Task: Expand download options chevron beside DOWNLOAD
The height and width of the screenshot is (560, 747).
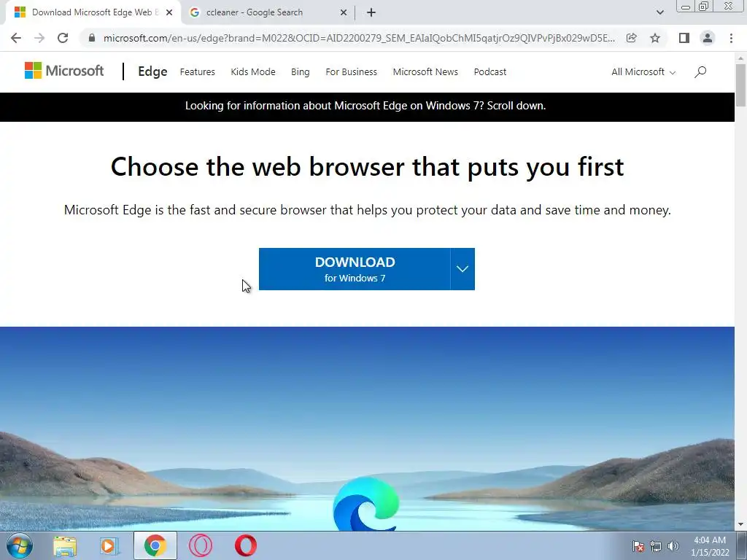Action: (462, 269)
